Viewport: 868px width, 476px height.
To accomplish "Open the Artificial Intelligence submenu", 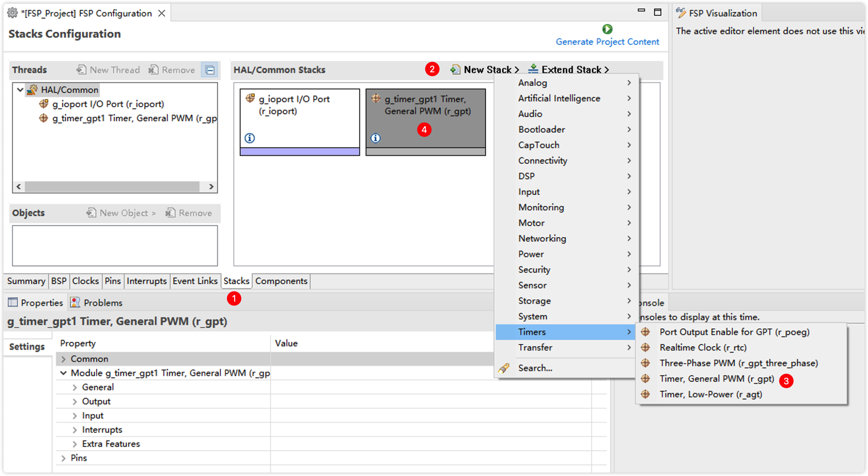I will (566, 98).
